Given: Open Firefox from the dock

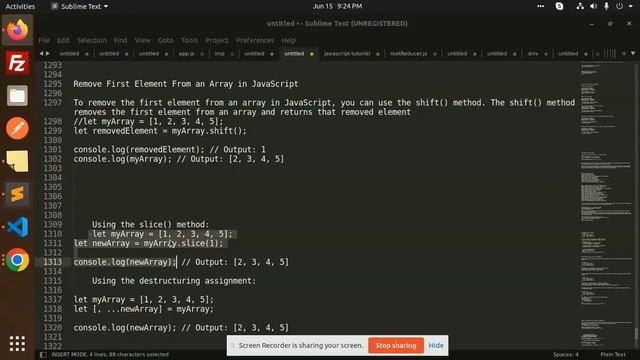Looking at the screenshot, I should pos(17,30).
